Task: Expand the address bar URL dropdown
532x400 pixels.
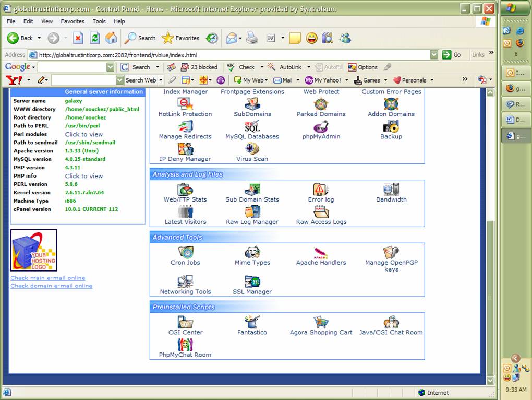Action: 434,55
